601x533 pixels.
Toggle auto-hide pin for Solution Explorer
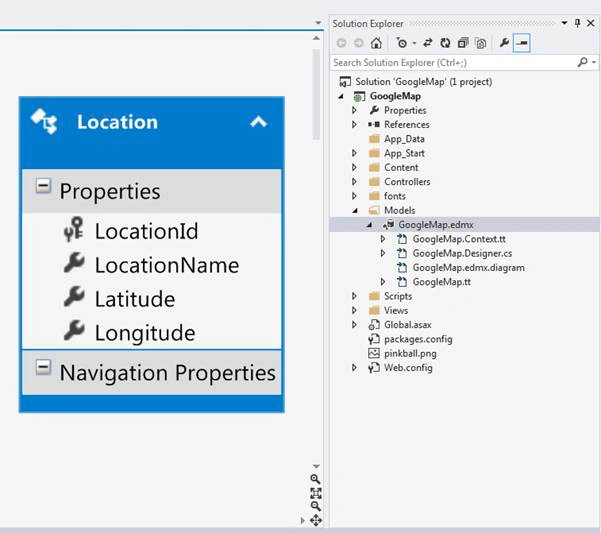pos(577,23)
